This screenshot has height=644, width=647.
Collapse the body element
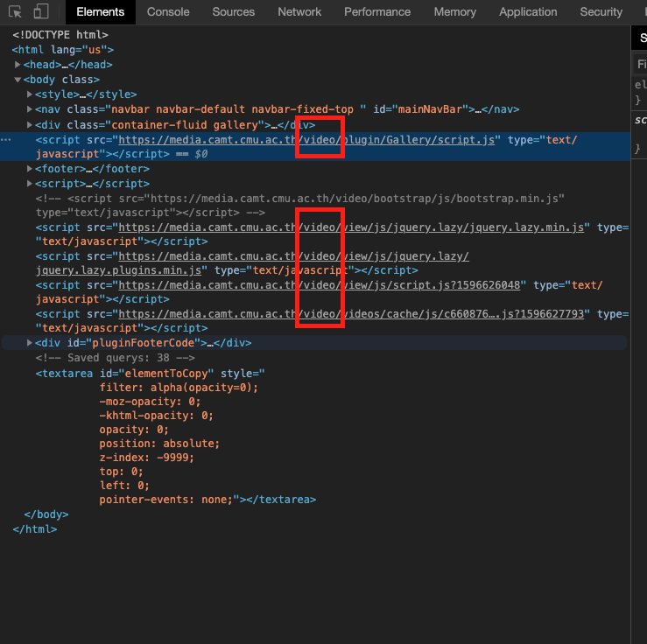pyautogui.click(x=18, y=80)
